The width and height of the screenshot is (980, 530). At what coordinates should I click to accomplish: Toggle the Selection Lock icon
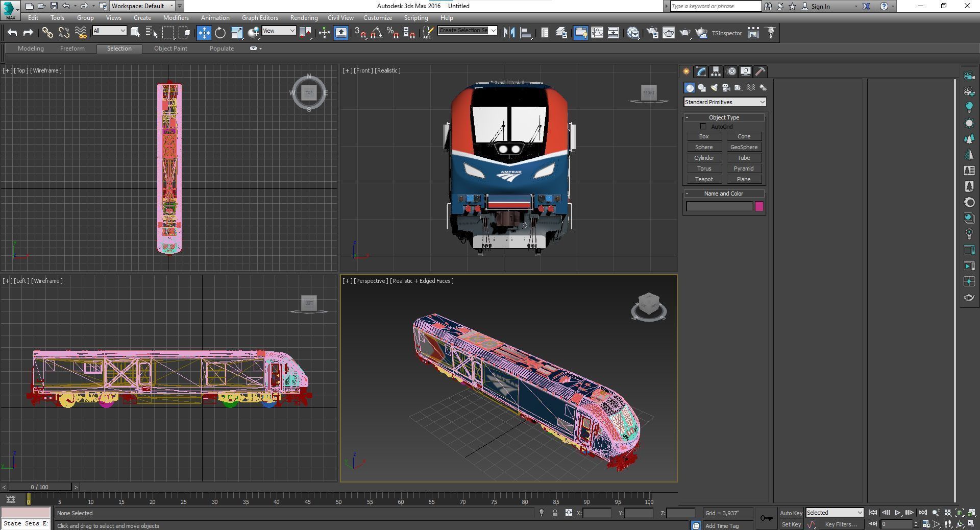(555, 513)
